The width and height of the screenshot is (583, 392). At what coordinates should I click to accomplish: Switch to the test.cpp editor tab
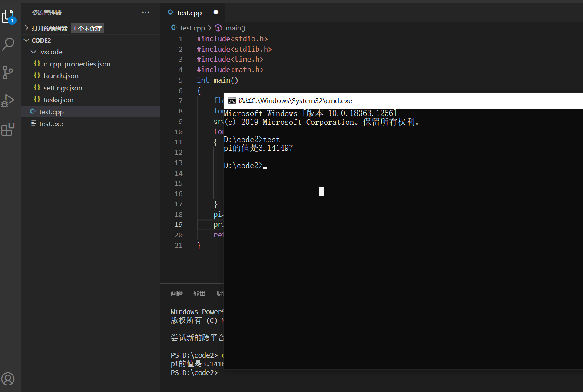click(193, 13)
